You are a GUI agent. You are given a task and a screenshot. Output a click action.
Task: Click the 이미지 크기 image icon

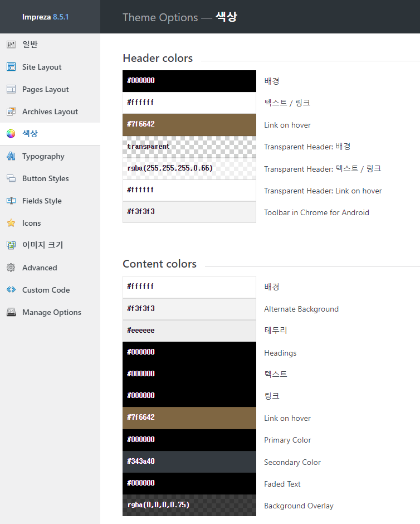11,245
